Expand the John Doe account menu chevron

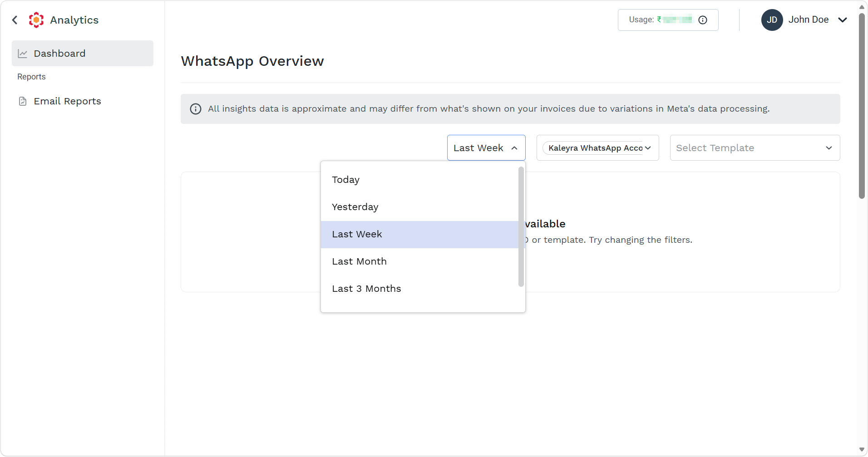coord(843,20)
